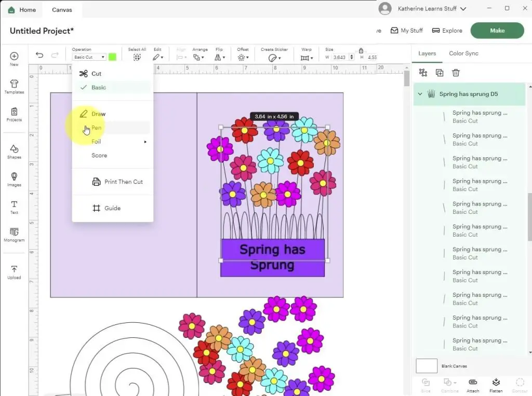Open Katherine Learns Stuff account menu
The width and height of the screenshot is (532, 396).
(432, 8)
